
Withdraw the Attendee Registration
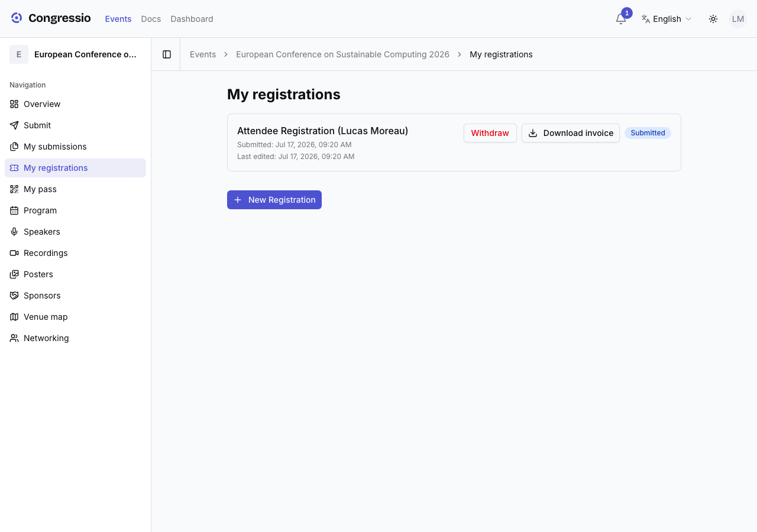point(490,133)
